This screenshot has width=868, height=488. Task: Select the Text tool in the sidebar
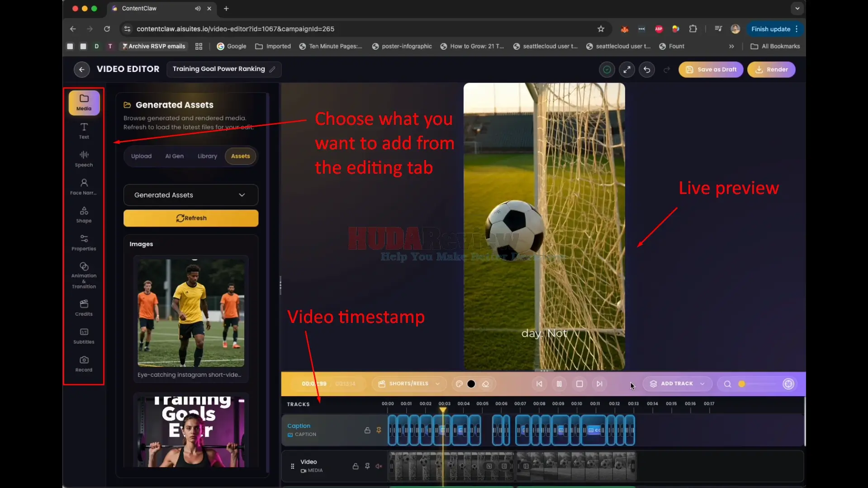coord(84,131)
